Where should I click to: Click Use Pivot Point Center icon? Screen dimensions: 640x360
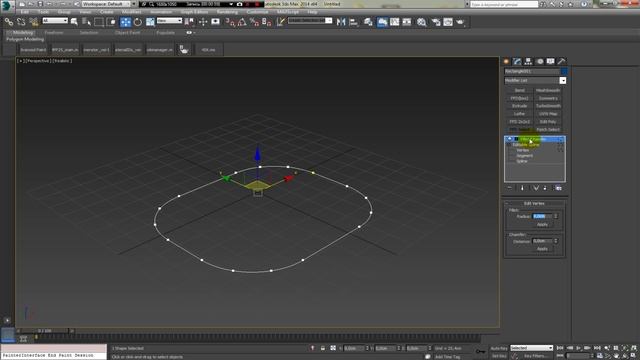[x=189, y=22]
